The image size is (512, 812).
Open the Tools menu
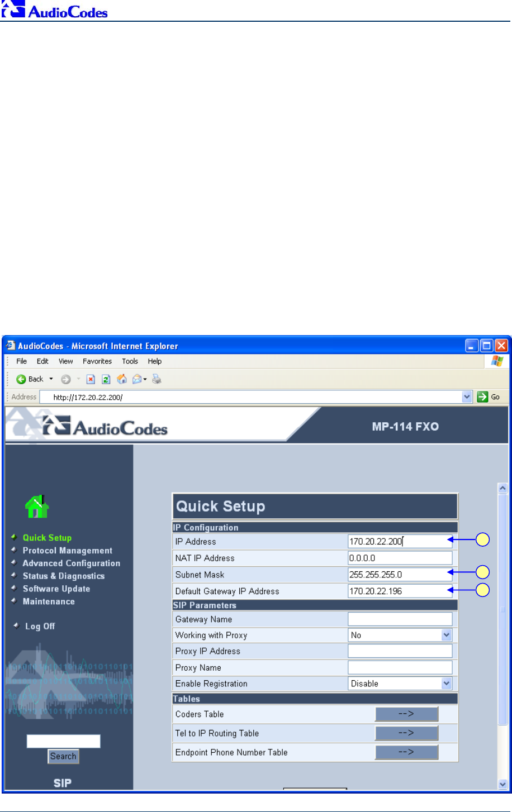pyautogui.click(x=130, y=361)
